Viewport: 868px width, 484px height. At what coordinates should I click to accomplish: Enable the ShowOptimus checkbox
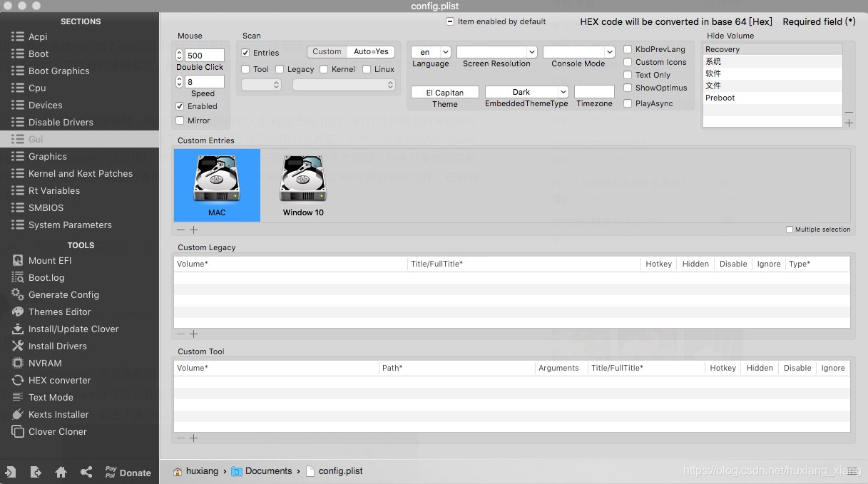coord(628,88)
